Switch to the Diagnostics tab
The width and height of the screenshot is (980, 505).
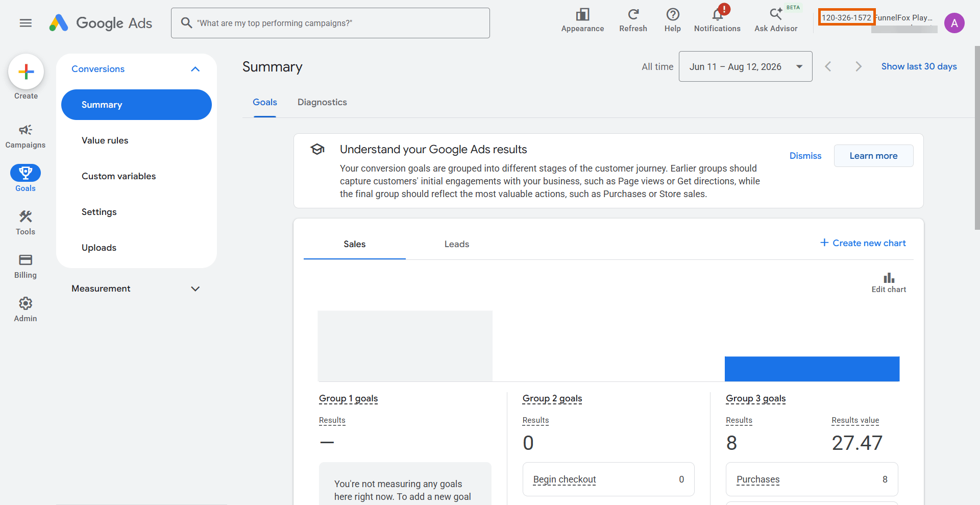322,102
